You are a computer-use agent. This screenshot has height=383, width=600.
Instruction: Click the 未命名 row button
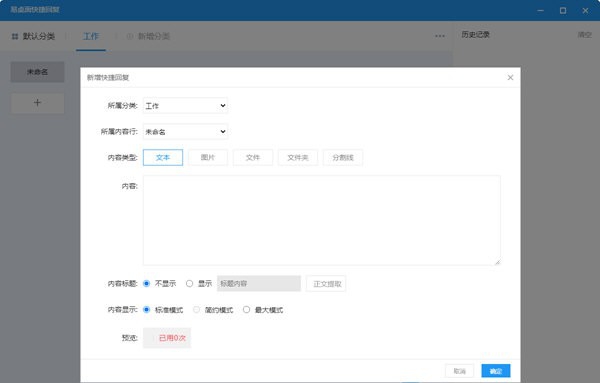[38, 72]
